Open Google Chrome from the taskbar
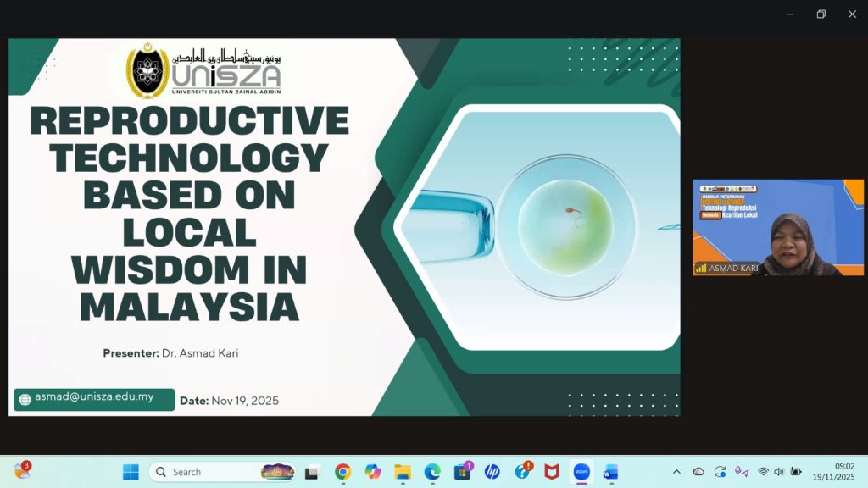868x488 pixels. pos(342,472)
